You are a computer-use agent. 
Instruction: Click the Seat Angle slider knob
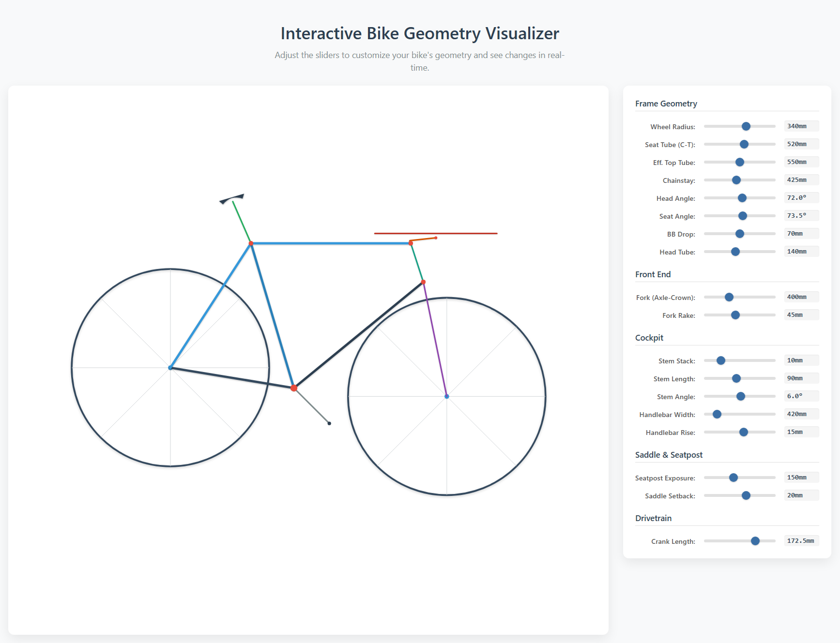[743, 216]
